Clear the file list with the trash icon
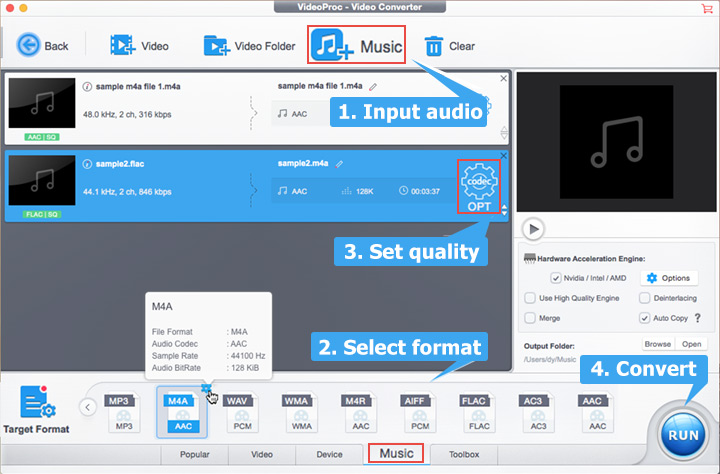This screenshot has width=720, height=474. (450, 46)
